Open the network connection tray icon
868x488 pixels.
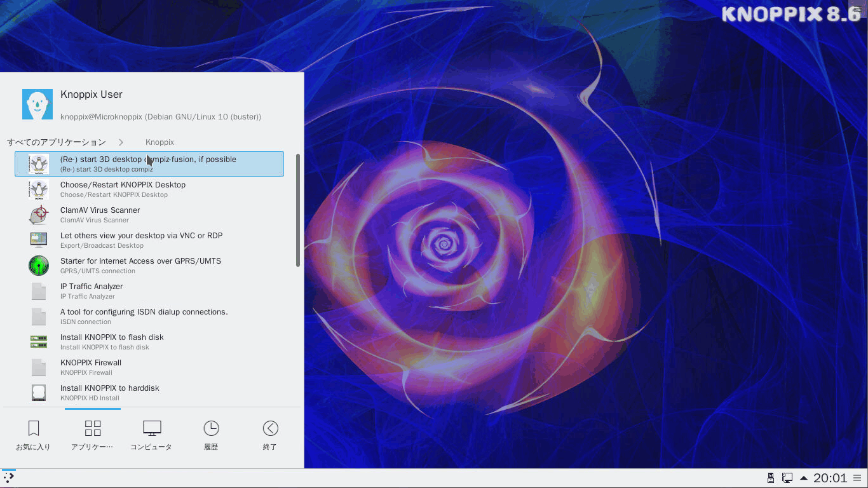point(787,478)
